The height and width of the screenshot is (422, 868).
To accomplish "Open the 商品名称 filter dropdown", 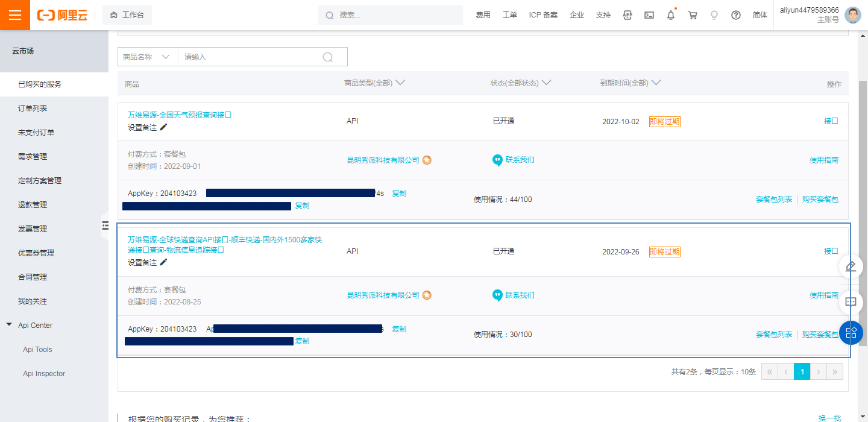I will click(x=147, y=57).
